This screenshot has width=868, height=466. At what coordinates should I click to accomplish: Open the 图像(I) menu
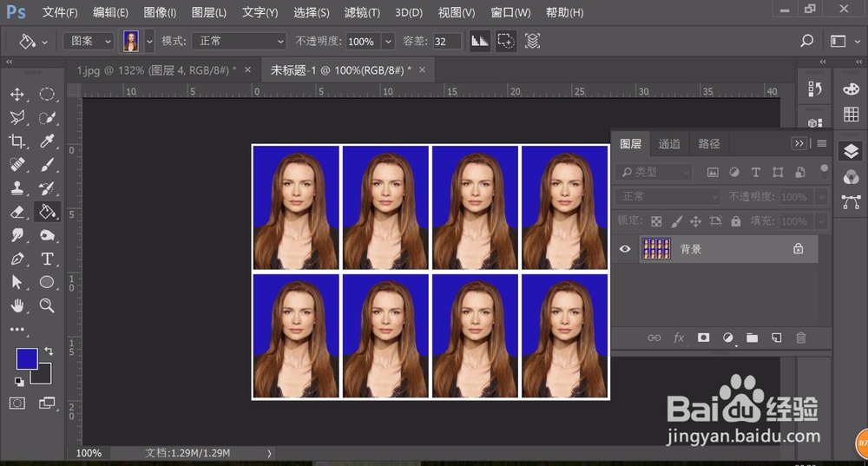pos(160,12)
